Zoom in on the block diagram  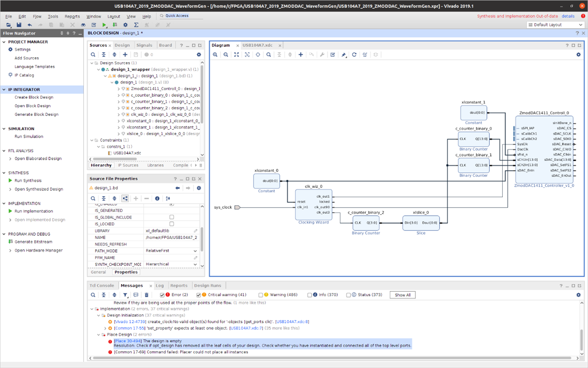[x=215, y=55]
